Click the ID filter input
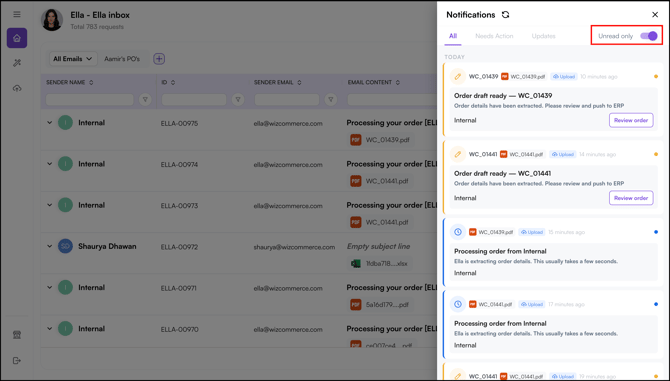 tap(194, 100)
